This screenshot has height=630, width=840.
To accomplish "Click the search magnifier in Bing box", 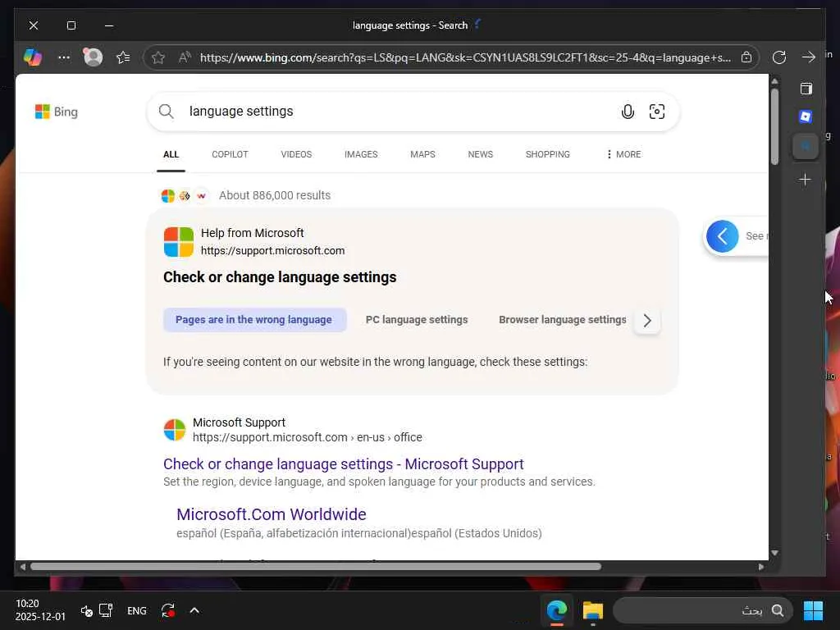I will pos(166,112).
